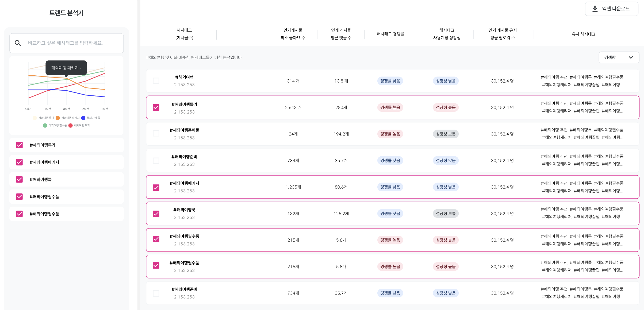This screenshot has height=310, width=644.
Task: Open the 검색량 sort dropdown
Action: (x=619, y=57)
